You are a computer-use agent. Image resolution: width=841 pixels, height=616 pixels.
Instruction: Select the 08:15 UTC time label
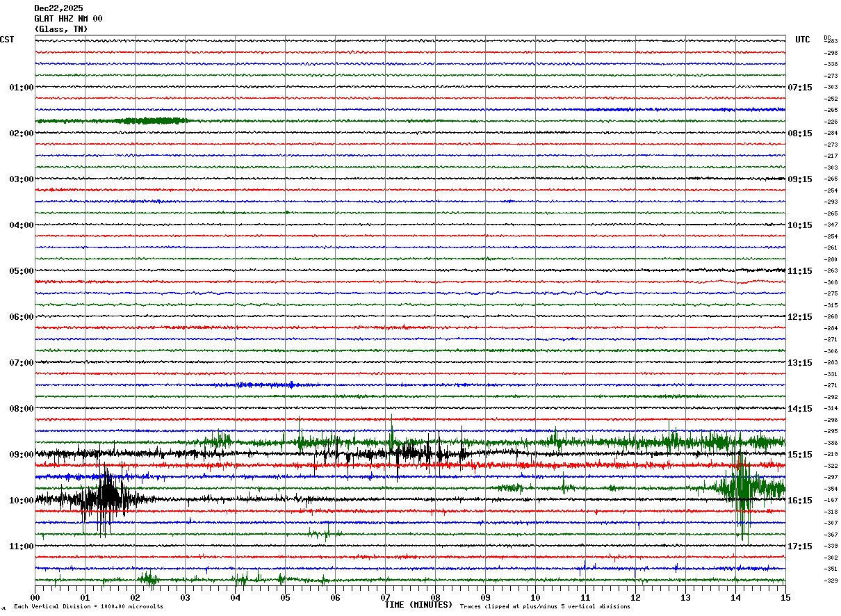click(800, 133)
